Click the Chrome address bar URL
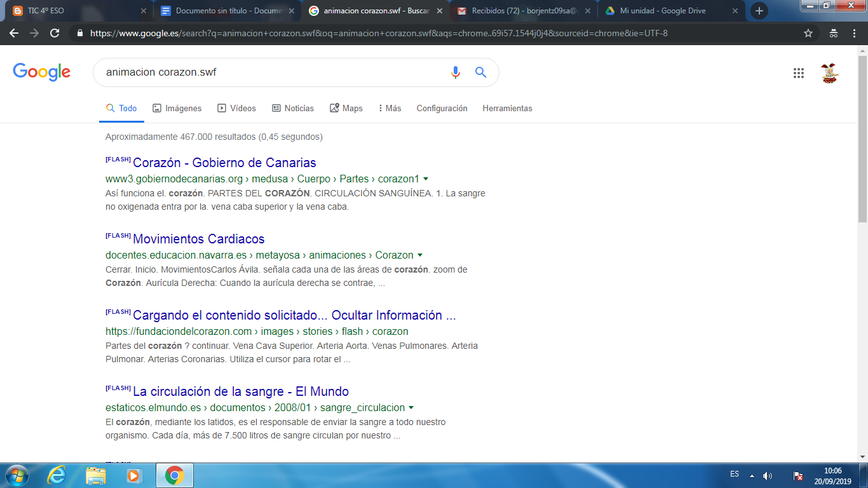This screenshot has width=868, height=488. (379, 34)
